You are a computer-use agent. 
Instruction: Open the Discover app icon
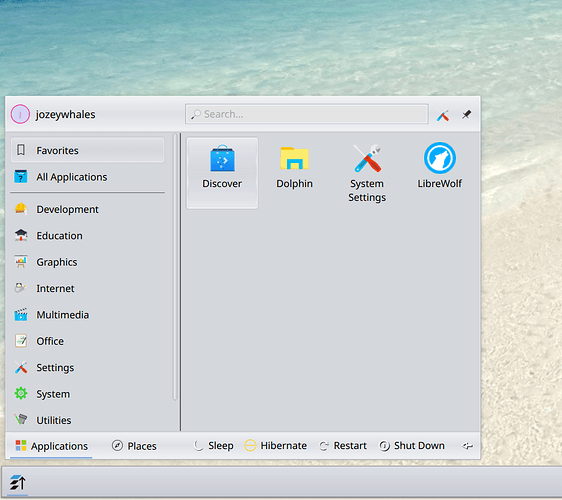click(x=222, y=172)
